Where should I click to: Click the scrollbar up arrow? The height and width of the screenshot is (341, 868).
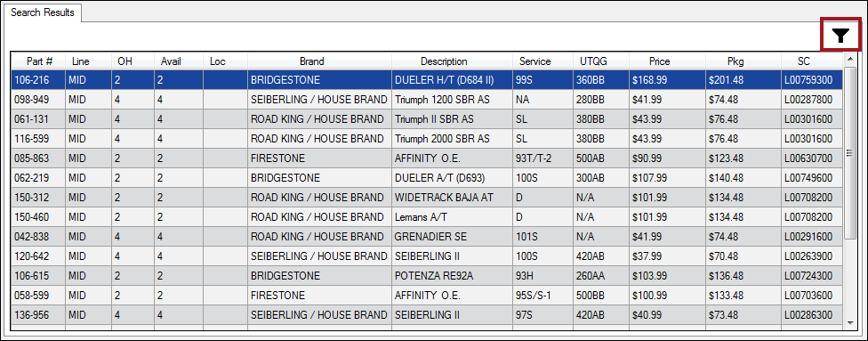click(x=849, y=58)
